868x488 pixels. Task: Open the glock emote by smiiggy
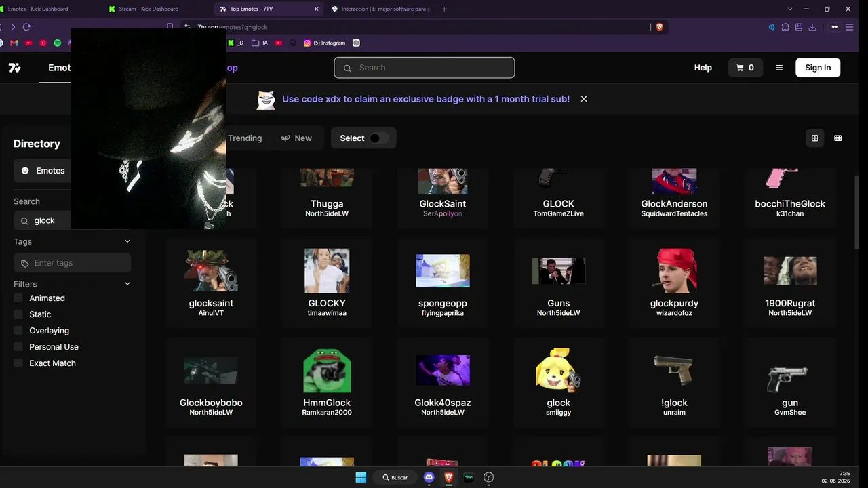(559, 371)
